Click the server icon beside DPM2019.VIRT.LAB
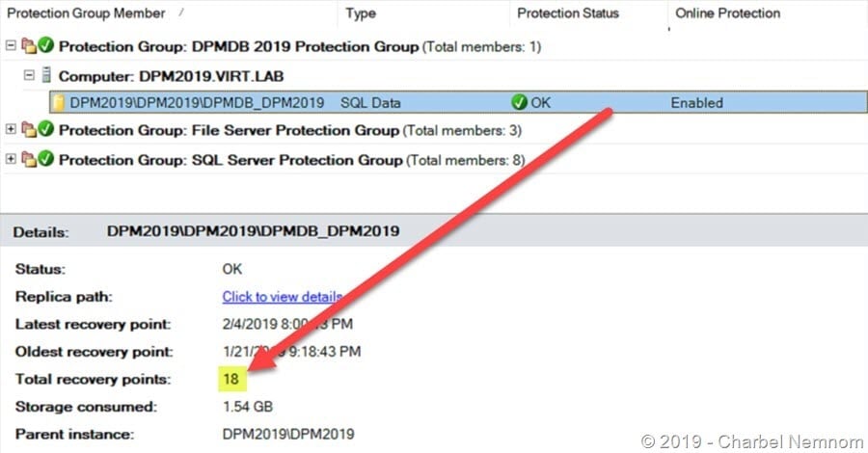The image size is (868, 453). pos(46,74)
